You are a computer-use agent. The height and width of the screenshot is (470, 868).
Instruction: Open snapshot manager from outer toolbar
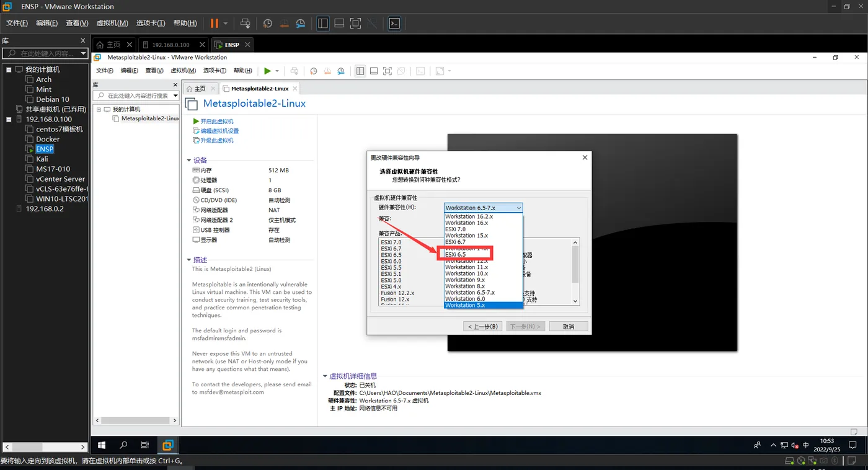point(300,24)
